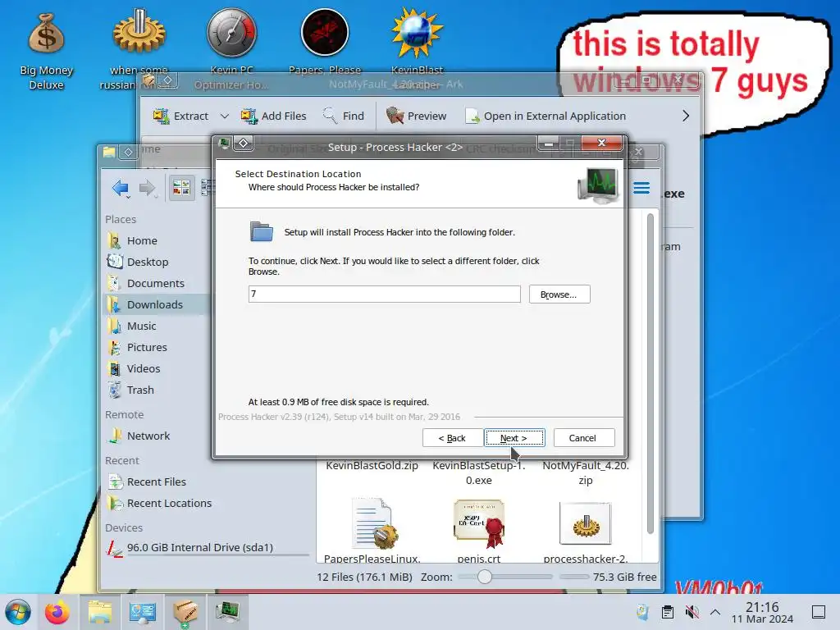The width and height of the screenshot is (840, 630).
Task: Open the Windows-style Start menu button
Action: tap(18, 612)
